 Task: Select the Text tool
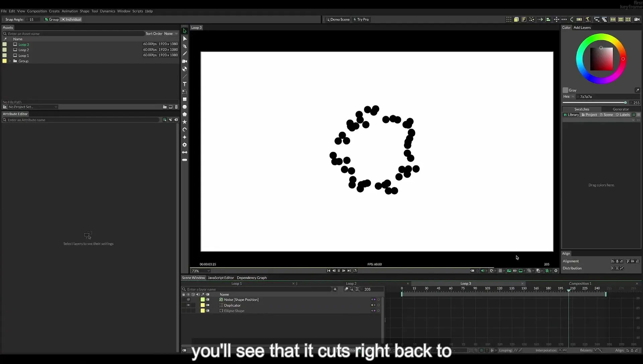[x=185, y=84]
